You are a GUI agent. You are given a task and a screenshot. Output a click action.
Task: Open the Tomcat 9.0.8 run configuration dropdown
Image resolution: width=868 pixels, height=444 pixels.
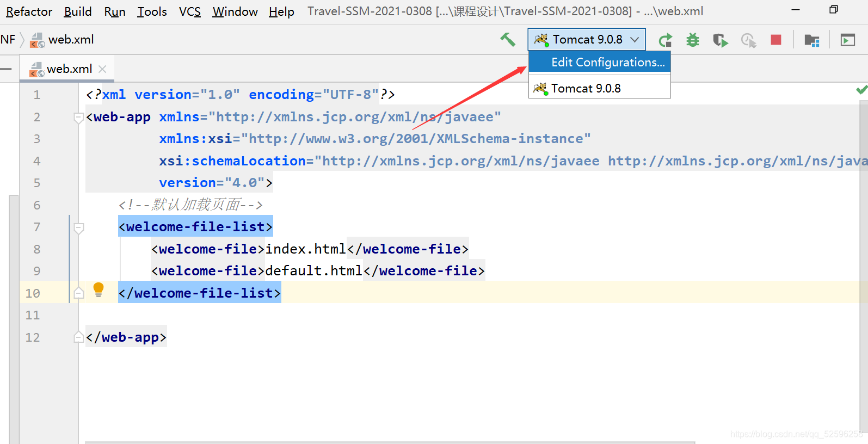coord(587,39)
